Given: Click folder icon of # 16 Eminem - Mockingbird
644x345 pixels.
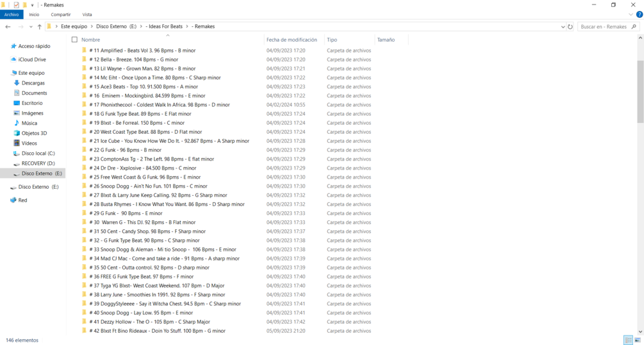Looking at the screenshot, I should (84, 95).
